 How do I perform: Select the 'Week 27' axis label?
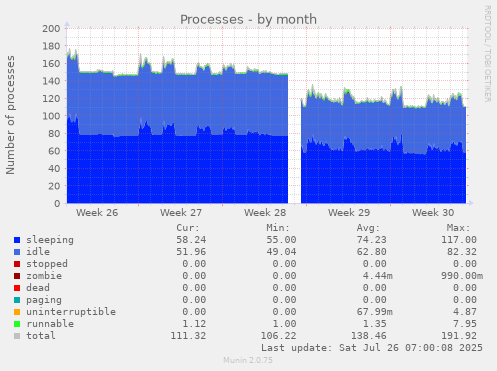click(x=181, y=213)
